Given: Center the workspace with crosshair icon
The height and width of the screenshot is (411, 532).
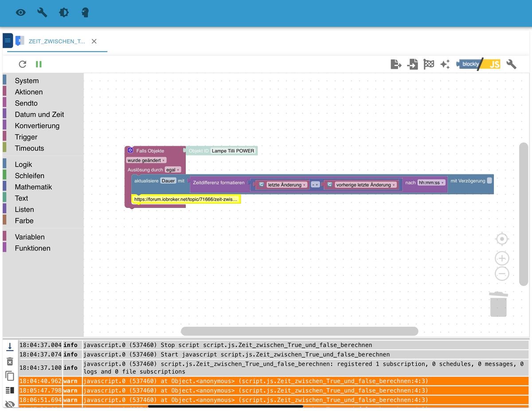Looking at the screenshot, I should [x=502, y=239].
